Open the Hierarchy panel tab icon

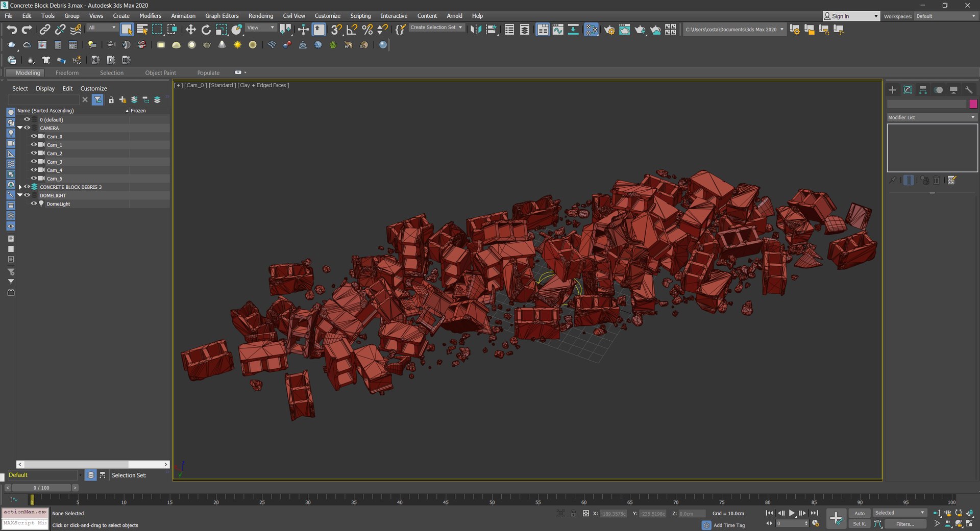coord(923,90)
